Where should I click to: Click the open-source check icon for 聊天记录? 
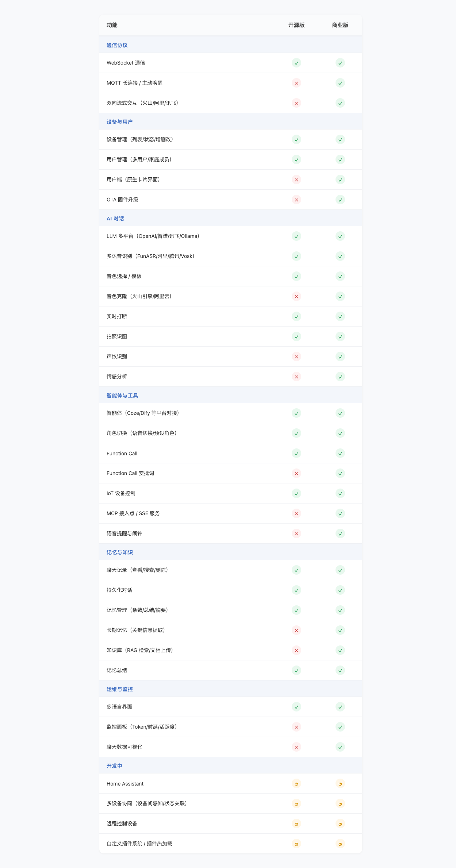point(296,570)
